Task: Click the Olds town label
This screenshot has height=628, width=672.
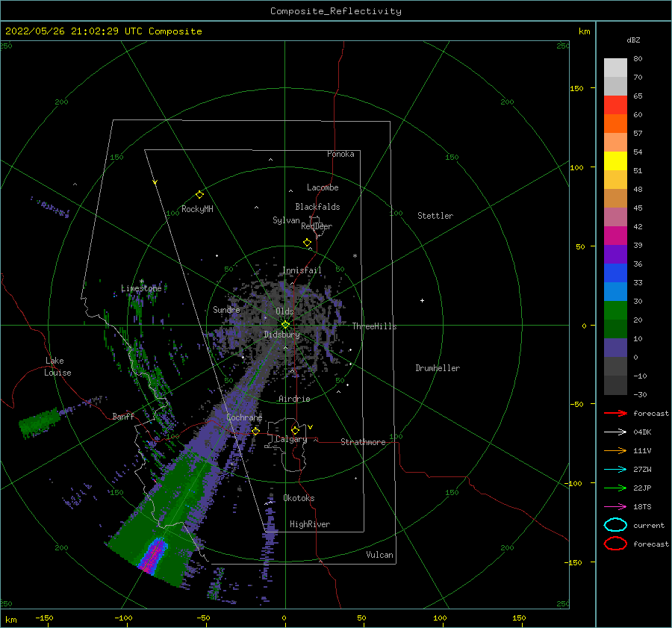Action: [x=284, y=311]
